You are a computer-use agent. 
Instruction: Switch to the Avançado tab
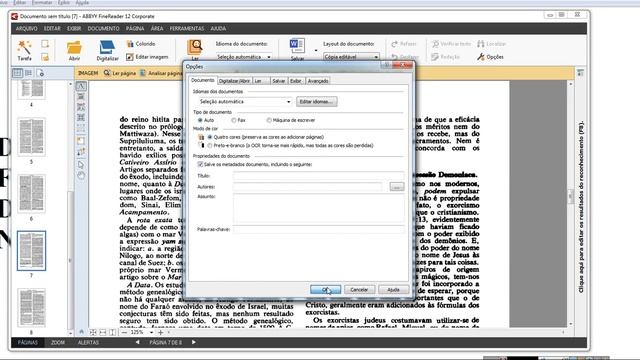pos(318,81)
